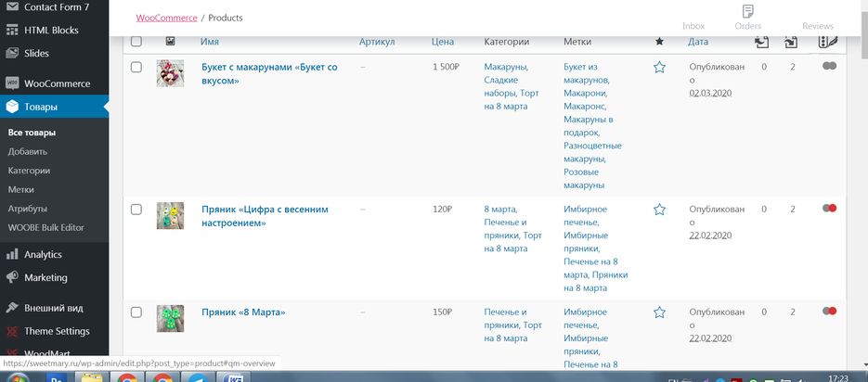Viewport: 868px width, 382px height.
Task: Open thumbnail of Букет с макарунами
Action: coord(170,73)
